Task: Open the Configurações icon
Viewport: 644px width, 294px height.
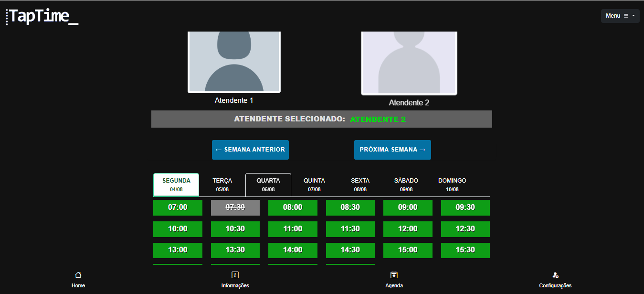Action: pyautogui.click(x=555, y=274)
